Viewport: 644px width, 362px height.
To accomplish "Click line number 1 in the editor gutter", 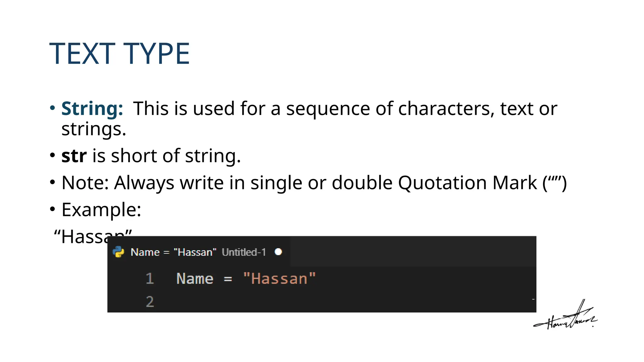I will (x=150, y=279).
